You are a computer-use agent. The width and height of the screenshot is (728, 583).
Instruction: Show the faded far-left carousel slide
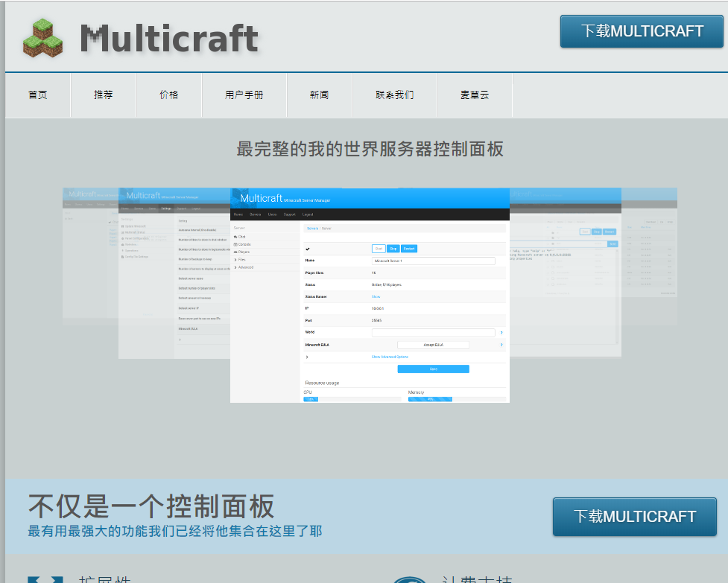click(91, 256)
